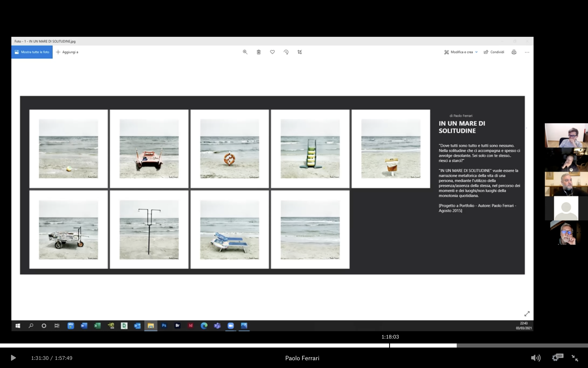Rotate the photo using the rotate icon
This screenshot has height=368, width=588.
286,52
